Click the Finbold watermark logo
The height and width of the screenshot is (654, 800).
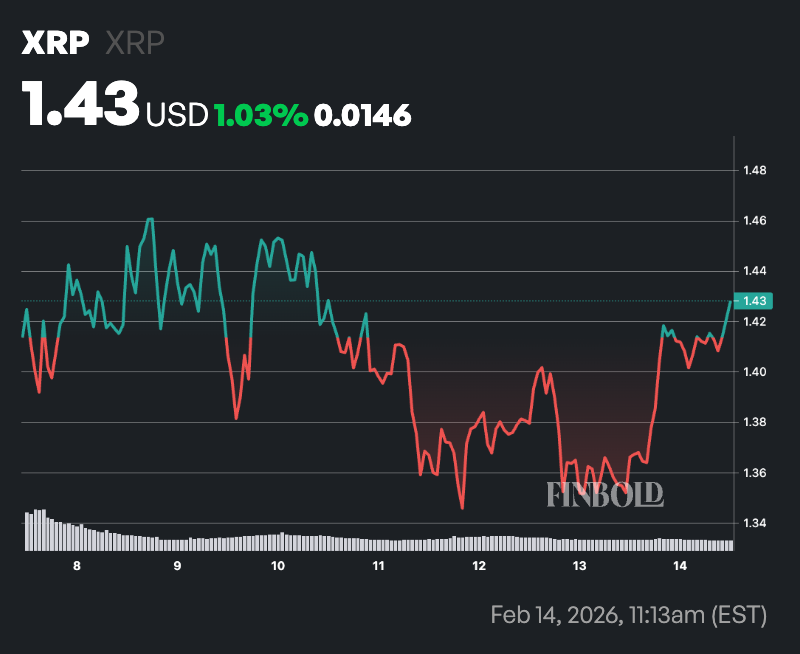[605, 494]
